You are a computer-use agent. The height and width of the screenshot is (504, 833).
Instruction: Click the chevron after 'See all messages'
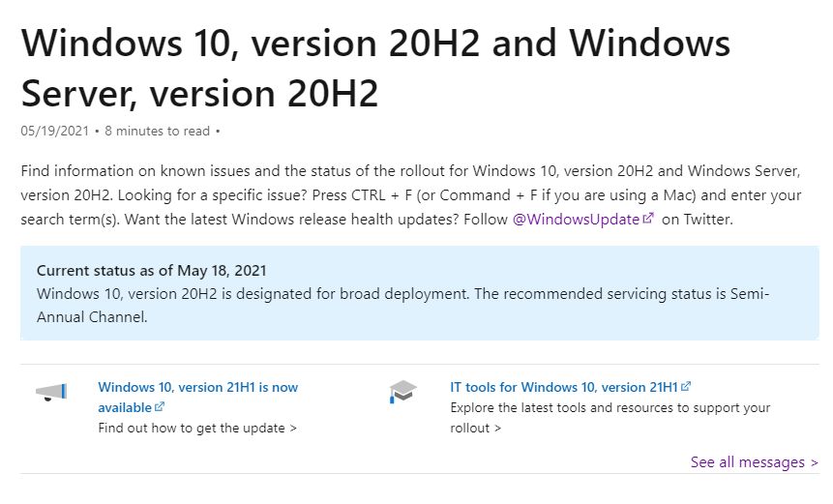pos(814,463)
